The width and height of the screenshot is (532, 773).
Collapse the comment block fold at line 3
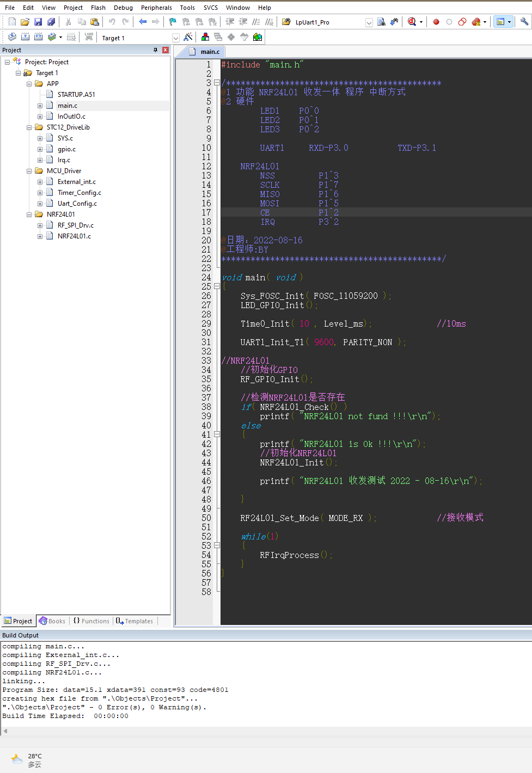click(217, 83)
